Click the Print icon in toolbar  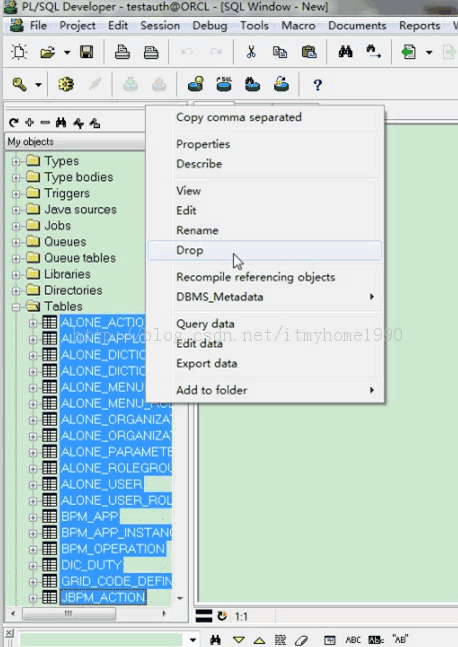[122, 52]
